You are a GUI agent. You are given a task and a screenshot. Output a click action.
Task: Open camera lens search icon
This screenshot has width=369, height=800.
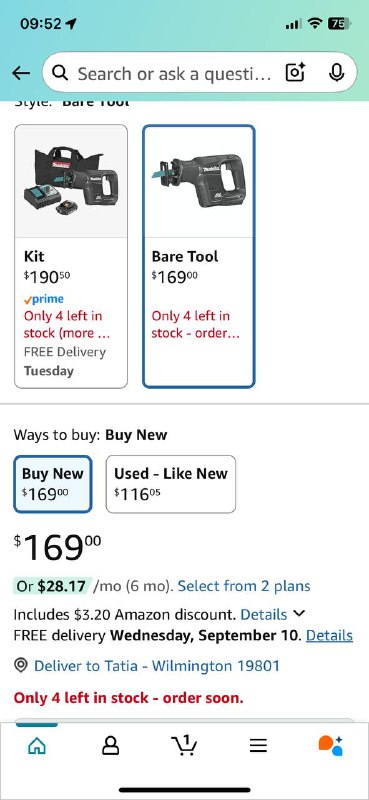295,73
